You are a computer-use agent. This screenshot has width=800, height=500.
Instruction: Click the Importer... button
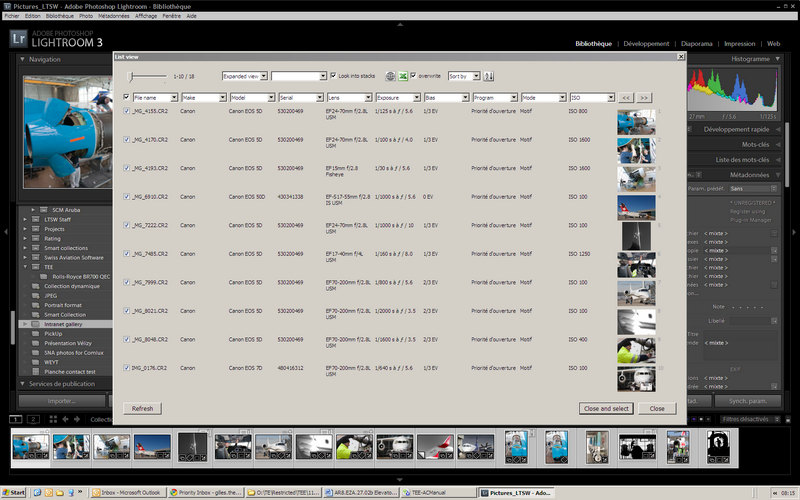click(62, 401)
